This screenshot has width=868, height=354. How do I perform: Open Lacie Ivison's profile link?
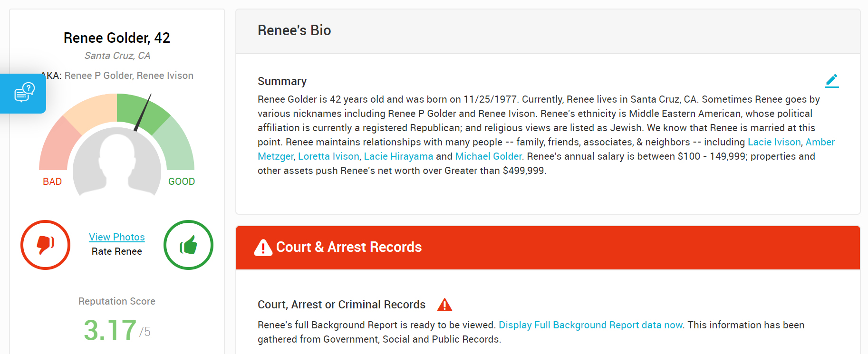pyautogui.click(x=774, y=142)
